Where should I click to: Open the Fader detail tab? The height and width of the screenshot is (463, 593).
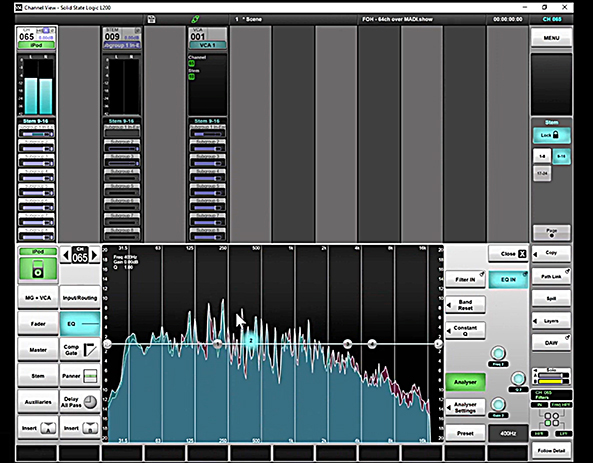[x=38, y=324]
